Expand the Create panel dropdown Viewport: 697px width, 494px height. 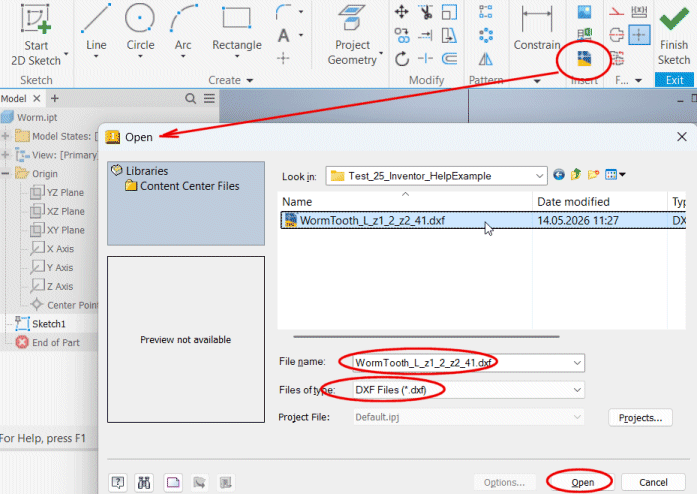point(249,80)
